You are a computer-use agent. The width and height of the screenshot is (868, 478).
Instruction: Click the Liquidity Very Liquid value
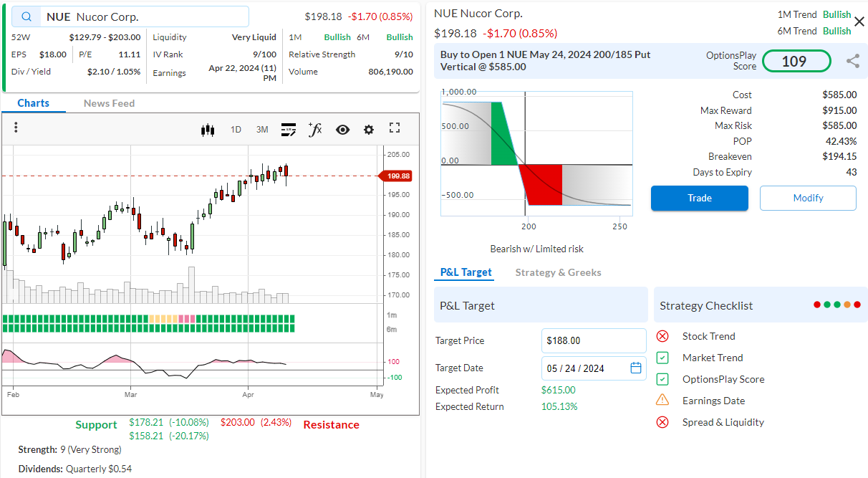[x=254, y=37]
